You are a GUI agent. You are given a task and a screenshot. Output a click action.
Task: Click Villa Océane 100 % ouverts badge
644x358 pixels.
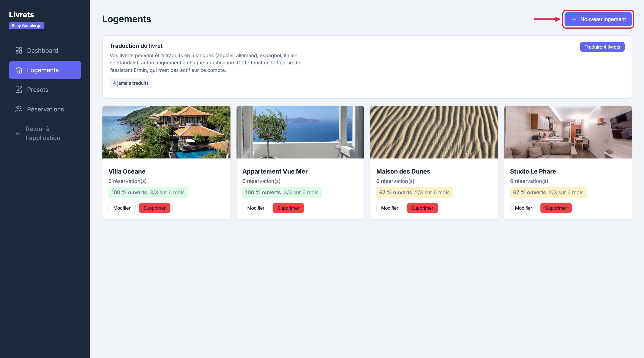point(148,193)
